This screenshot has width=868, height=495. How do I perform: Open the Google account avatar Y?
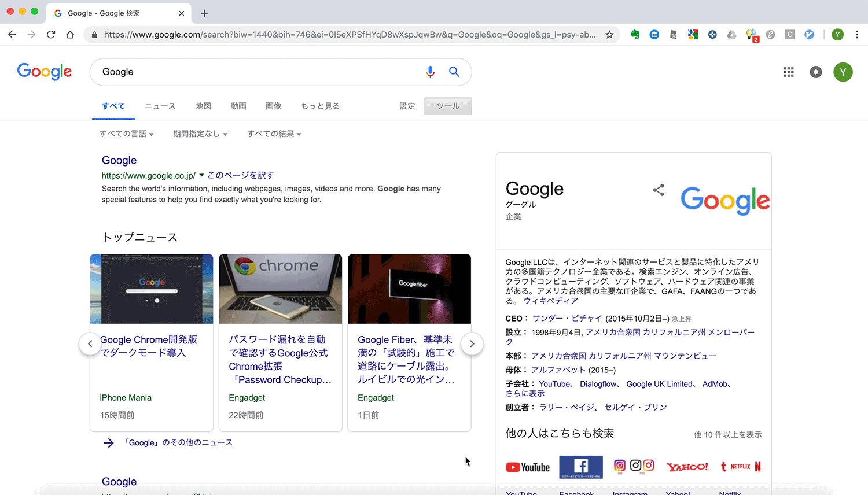(x=843, y=72)
